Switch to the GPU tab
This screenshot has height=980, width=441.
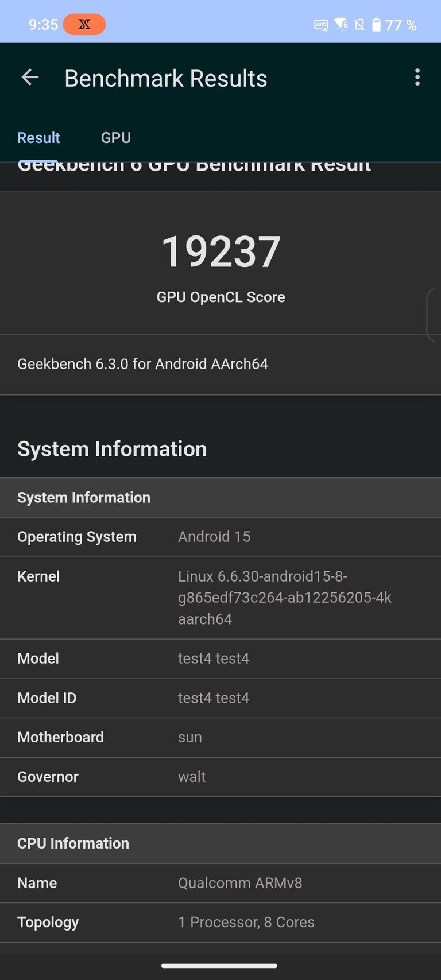115,137
